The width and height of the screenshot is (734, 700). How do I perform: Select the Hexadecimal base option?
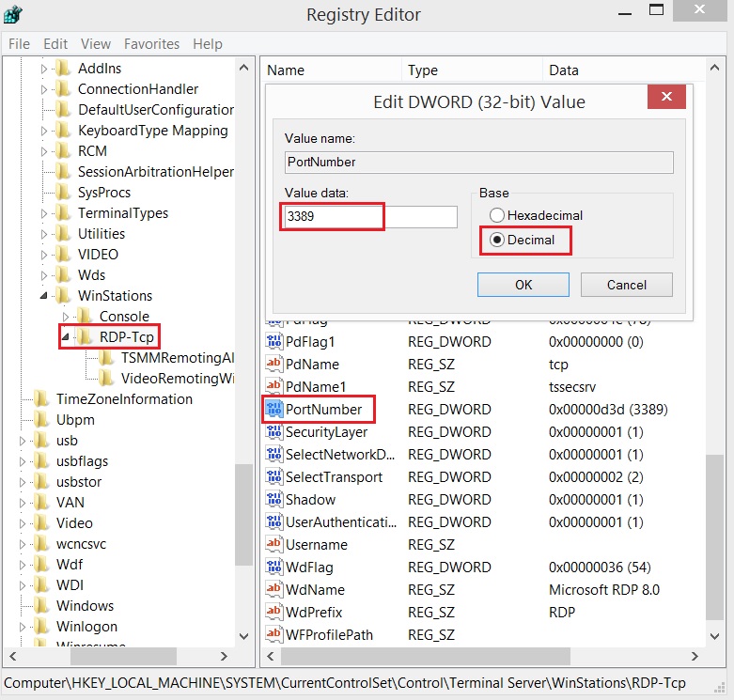point(497,215)
